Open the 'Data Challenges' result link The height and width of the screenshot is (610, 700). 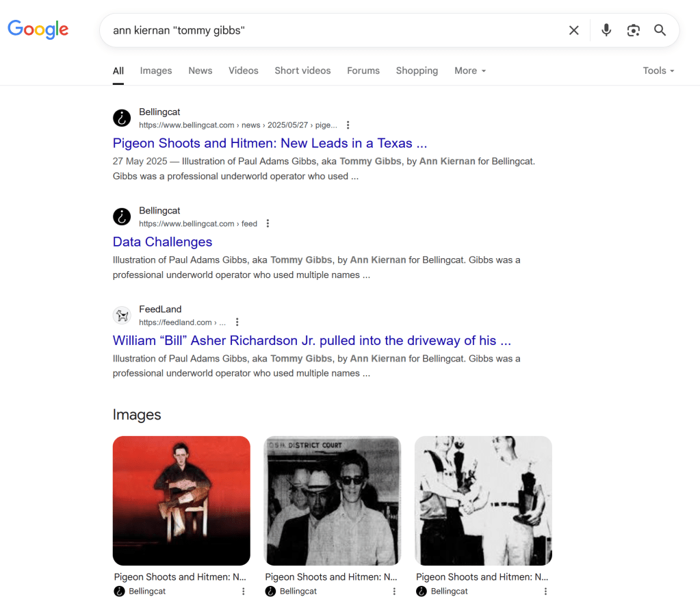point(162,242)
